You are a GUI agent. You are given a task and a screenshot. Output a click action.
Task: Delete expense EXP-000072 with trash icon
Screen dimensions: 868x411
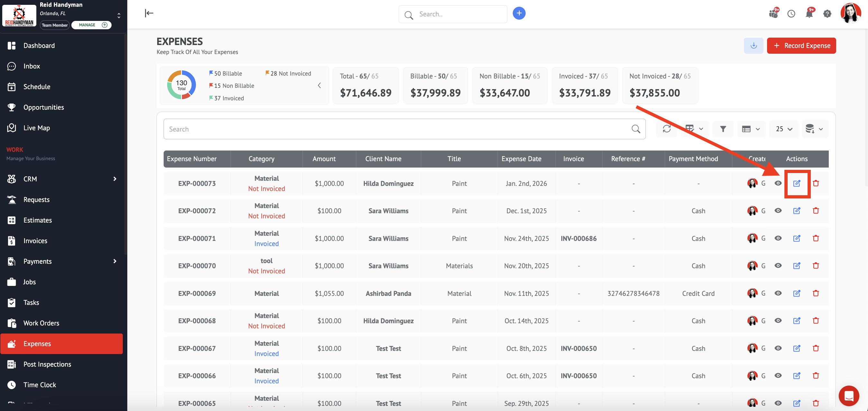pos(815,211)
